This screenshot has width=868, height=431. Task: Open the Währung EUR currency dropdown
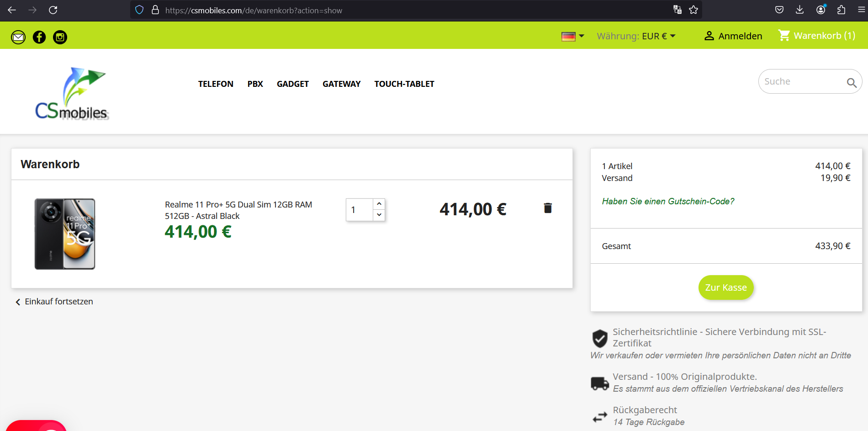pos(636,36)
